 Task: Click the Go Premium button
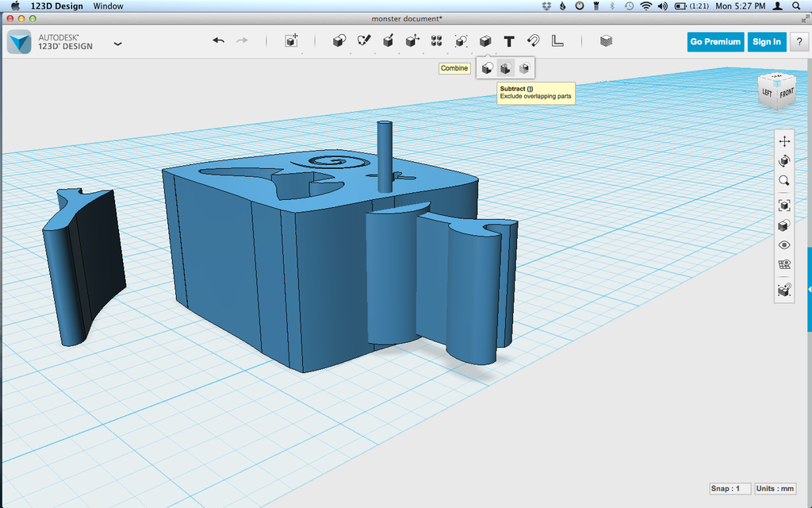point(715,42)
